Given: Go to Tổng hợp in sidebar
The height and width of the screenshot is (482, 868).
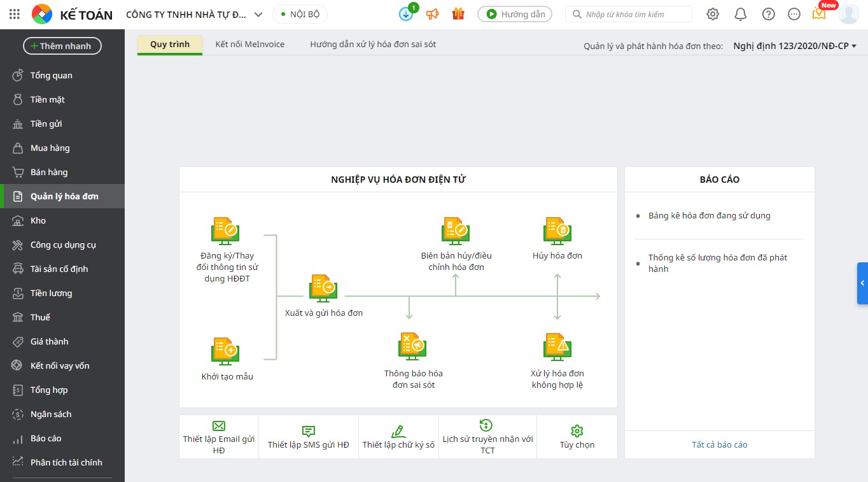Looking at the screenshot, I should (62, 390).
